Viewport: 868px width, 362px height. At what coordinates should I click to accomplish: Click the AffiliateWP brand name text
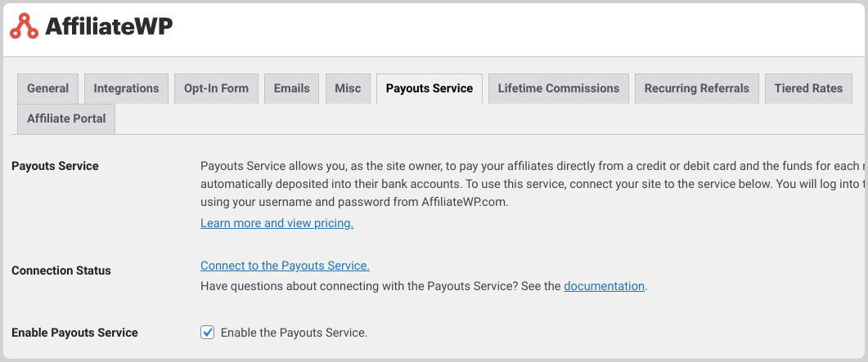click(109, 26)
